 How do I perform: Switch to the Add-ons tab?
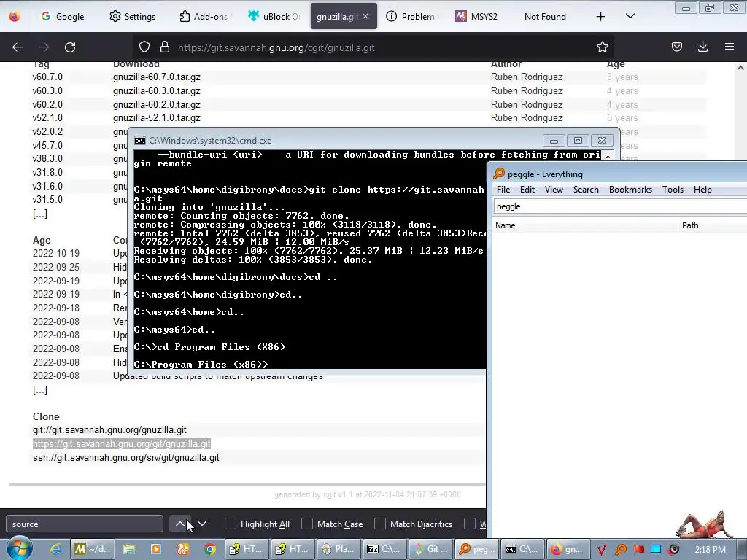coord(205,16)
